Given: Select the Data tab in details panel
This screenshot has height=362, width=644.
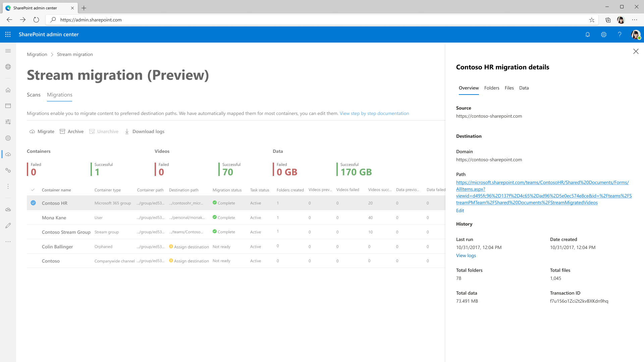Looking at the screenshot, I should (x=523, y=87).
